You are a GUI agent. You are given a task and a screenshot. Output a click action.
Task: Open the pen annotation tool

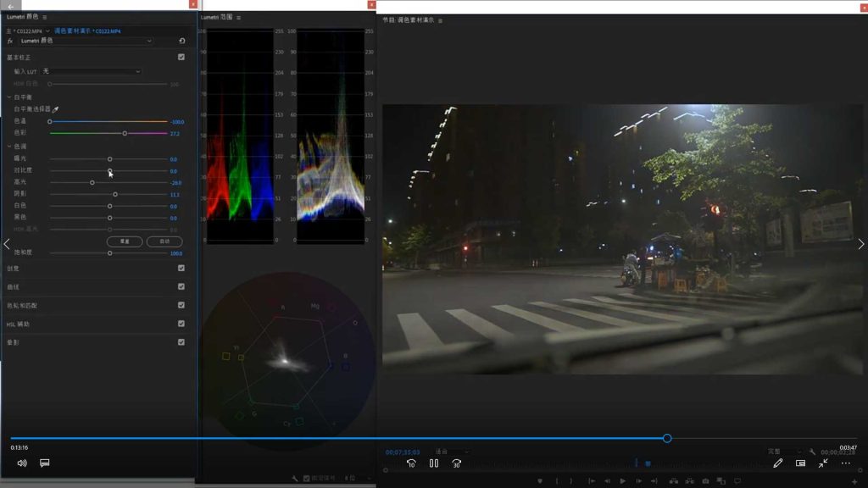click(778, 463)
